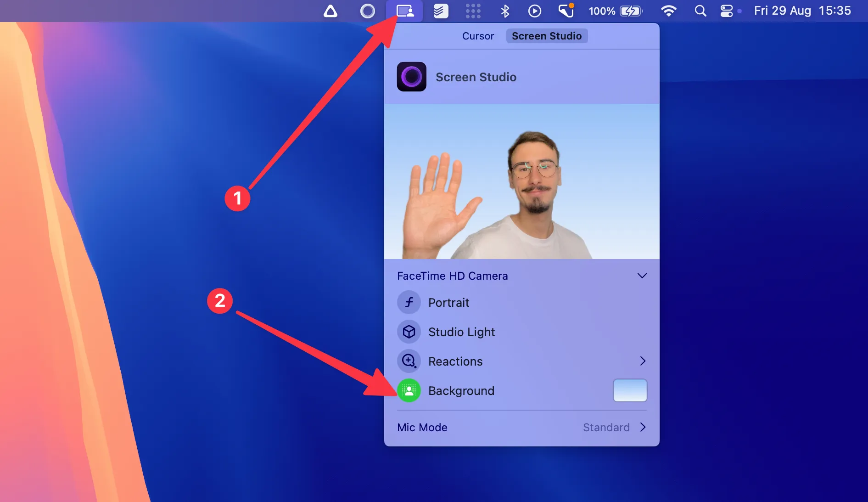Click the Background color swatch thumbnail
This screenshot has height=502, width=868.
[x=630, y=390]
